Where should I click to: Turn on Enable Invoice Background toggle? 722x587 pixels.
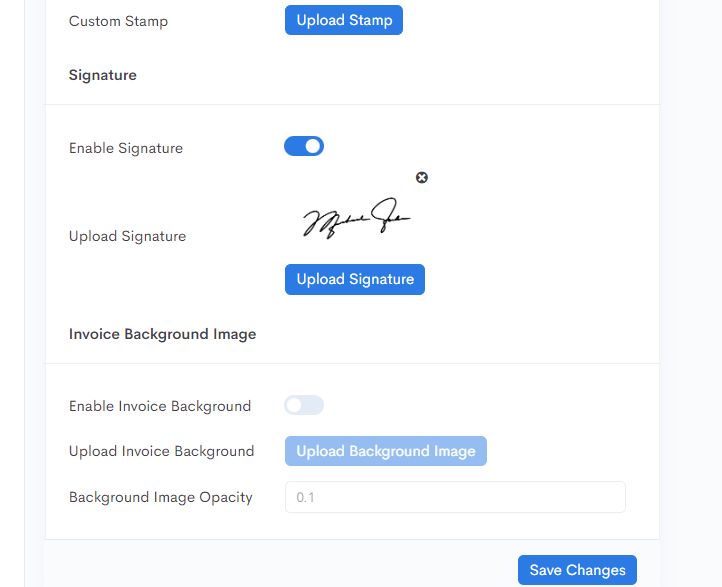click(x=304, y=405)
